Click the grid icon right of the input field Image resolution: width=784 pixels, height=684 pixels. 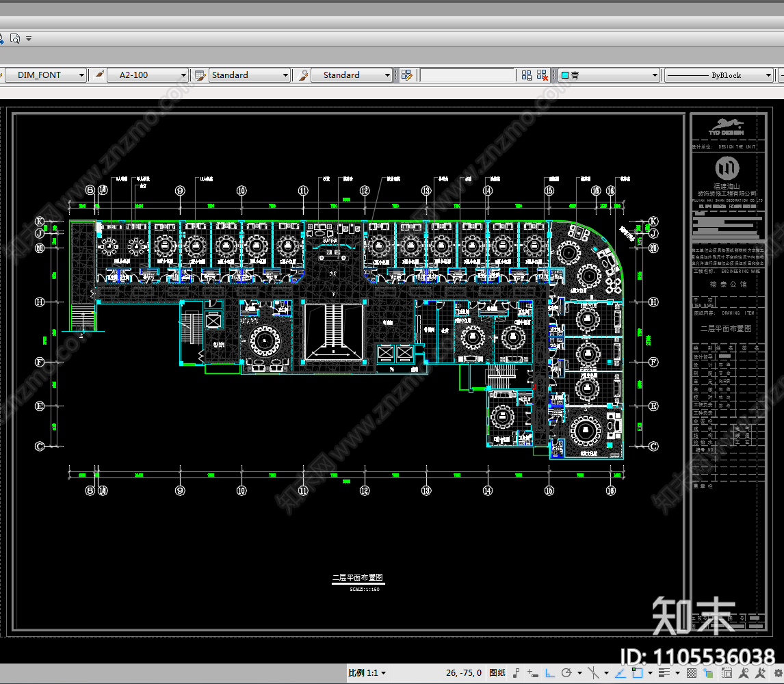click(527, 75)
